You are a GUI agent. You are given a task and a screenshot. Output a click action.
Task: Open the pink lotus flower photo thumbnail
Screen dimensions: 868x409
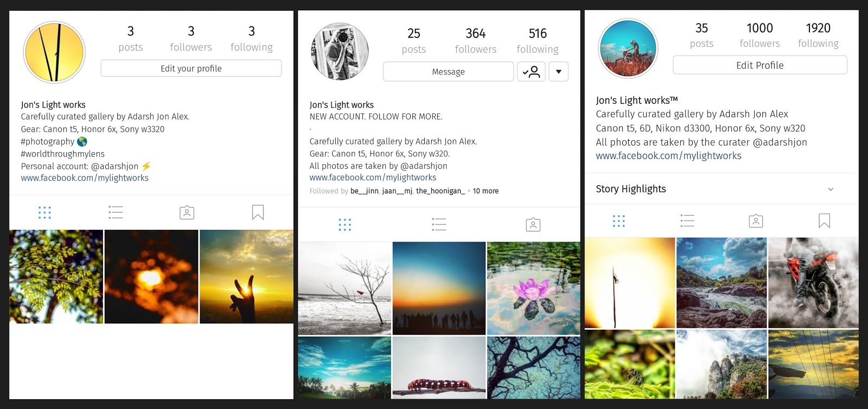533,288
